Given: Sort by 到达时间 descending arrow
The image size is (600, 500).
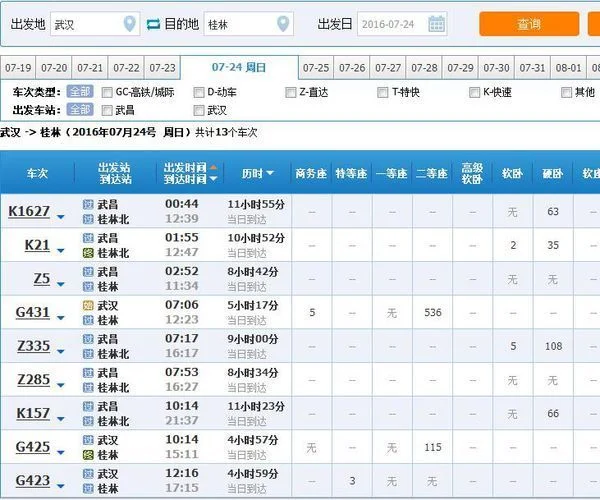Looking at the screenshot, I should point(214,178).
